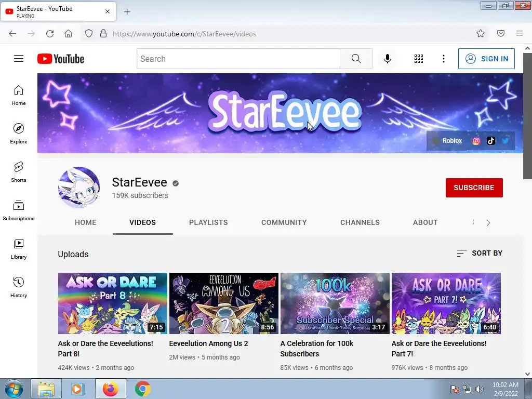
Task: Click the search magnifier button
Action: (356, 59)
